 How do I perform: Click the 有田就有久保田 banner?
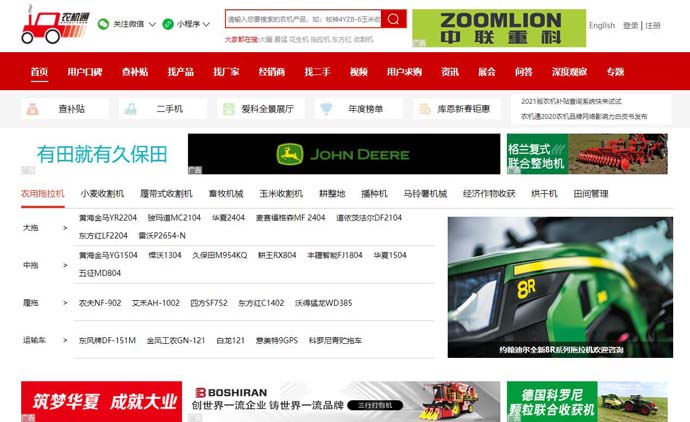(x=102, y=154)
